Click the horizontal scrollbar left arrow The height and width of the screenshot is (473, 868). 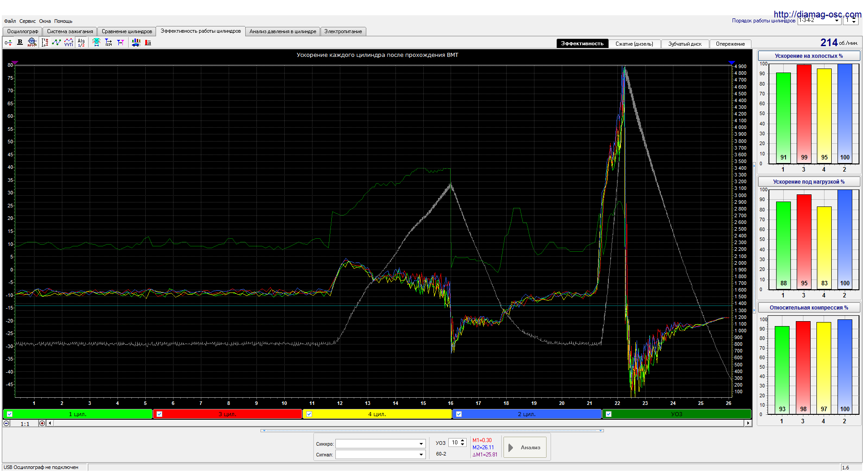pos(50,423)
